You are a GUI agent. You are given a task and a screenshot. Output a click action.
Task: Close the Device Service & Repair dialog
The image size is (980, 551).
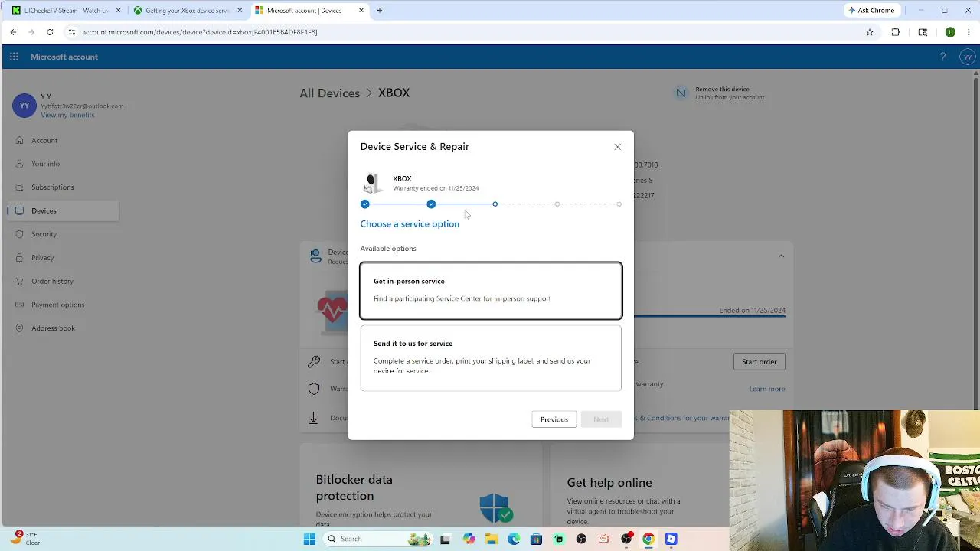click(618, 147)
